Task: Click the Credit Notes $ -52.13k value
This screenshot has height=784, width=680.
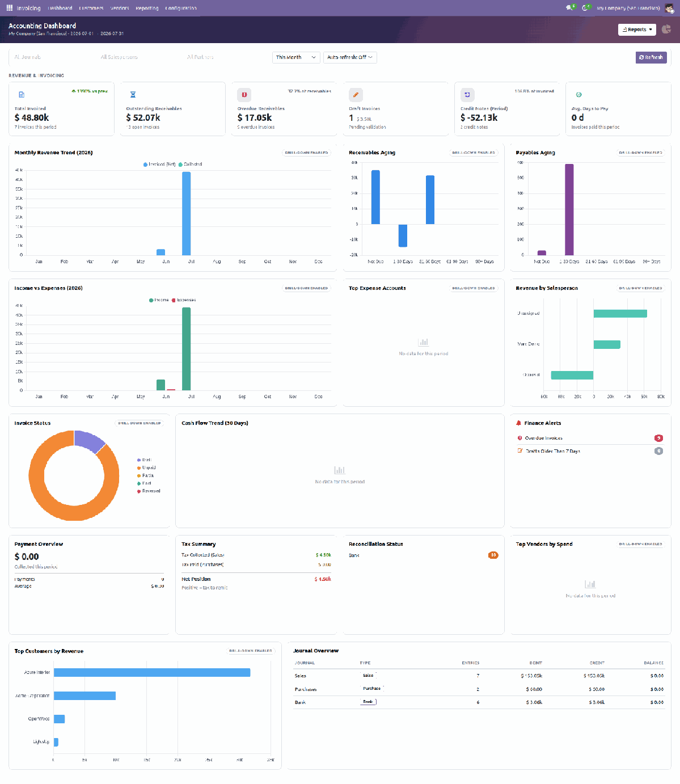Action: [479, 117]
